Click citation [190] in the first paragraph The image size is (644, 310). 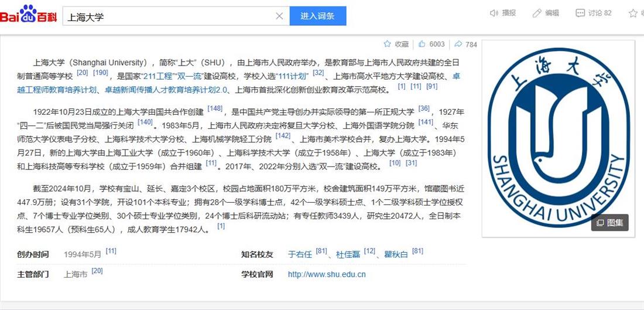pyautogui.click(x=101, y=73)
